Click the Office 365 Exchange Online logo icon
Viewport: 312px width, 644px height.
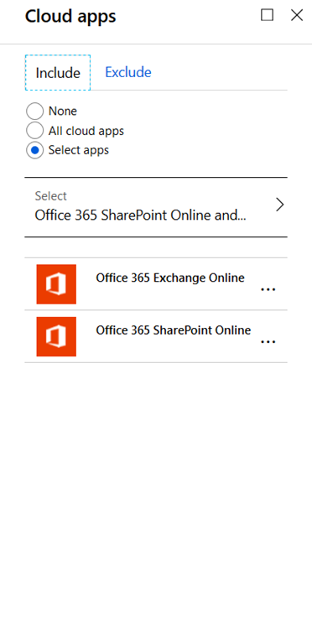click(56, 284)
